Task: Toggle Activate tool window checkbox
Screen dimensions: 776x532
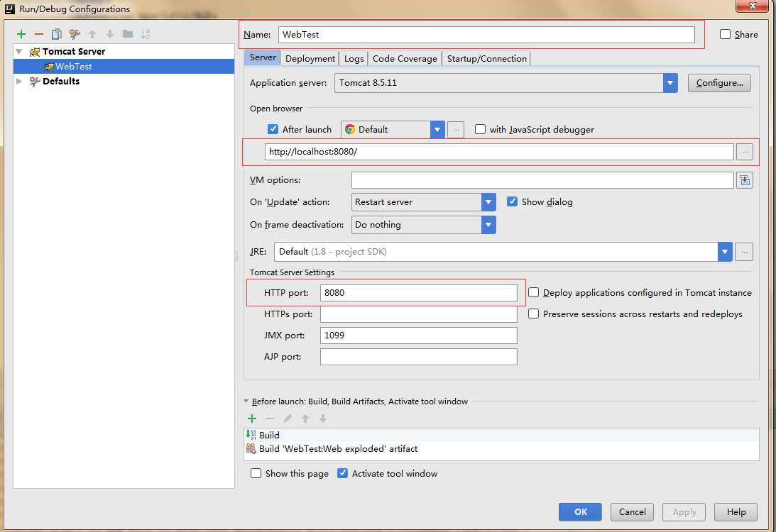Action: [x=342, y=473]
